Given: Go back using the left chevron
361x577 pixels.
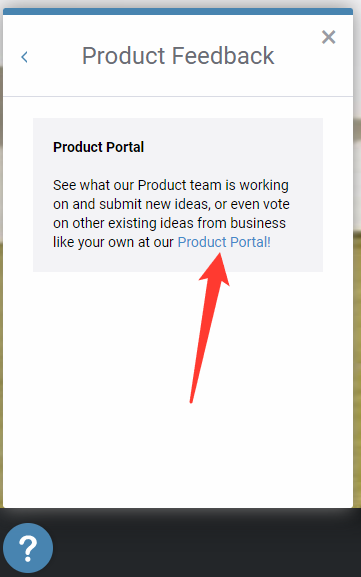Looking at the screenshot, I should [24, 57].
